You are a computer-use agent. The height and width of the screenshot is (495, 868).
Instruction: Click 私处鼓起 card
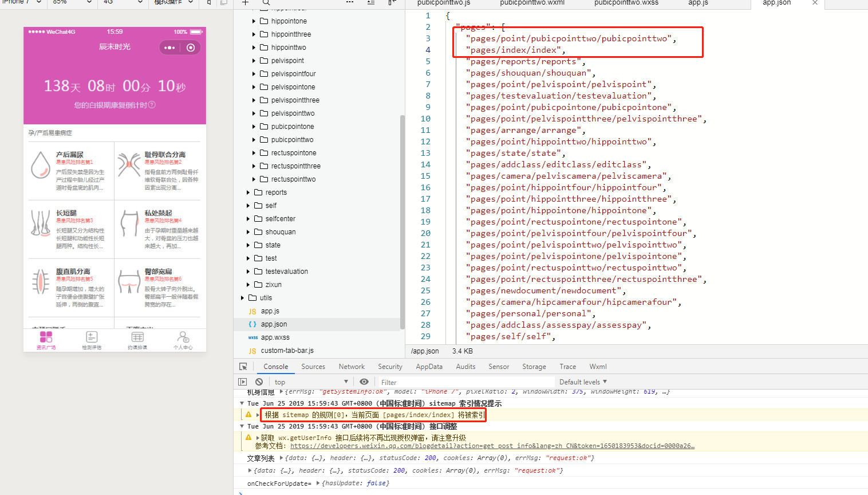pyautogui.click(x=158, y=229)
